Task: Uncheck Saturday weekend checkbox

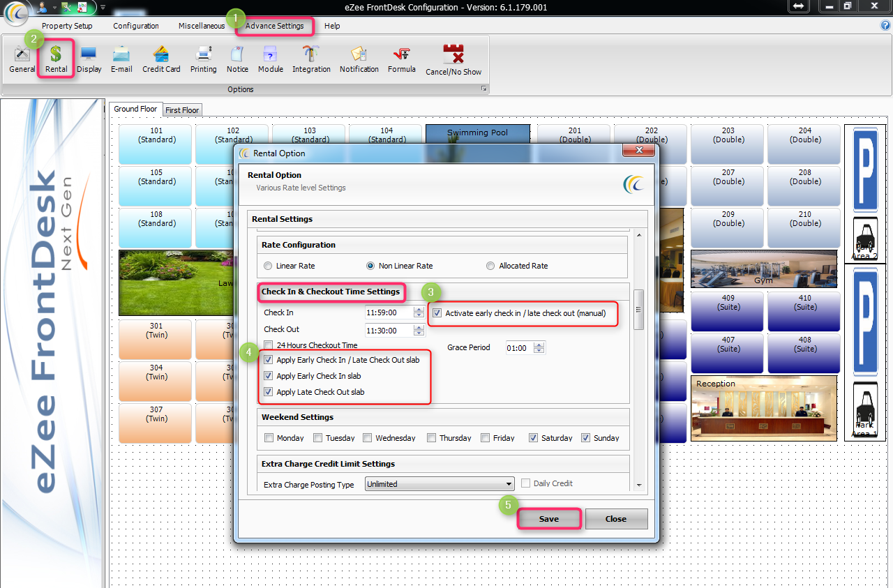Action: (x=533, y=438)
